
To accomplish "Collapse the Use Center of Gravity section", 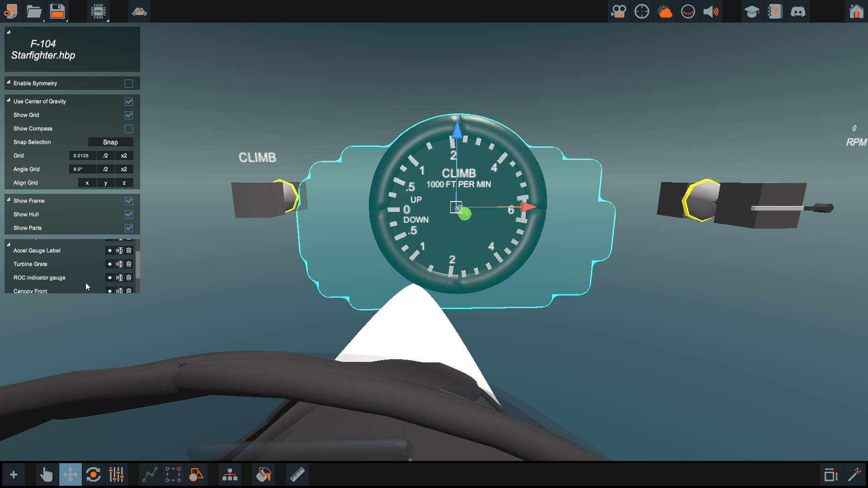I will point(9,100).
